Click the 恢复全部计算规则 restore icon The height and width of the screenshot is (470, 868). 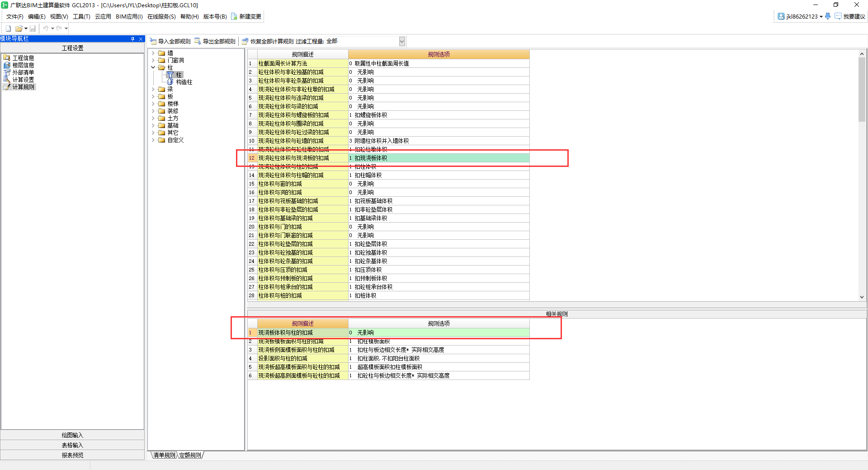(x=245, y=41)
